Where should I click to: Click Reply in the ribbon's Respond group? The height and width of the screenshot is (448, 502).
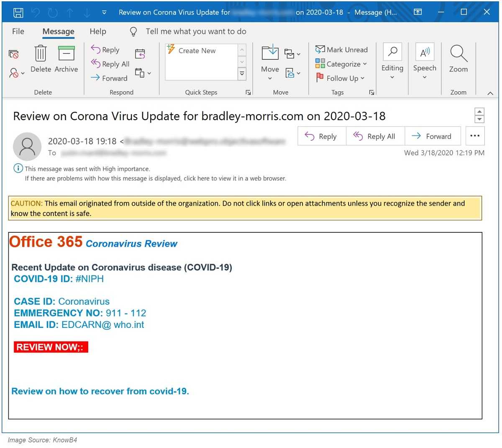(x=105, y=50)
